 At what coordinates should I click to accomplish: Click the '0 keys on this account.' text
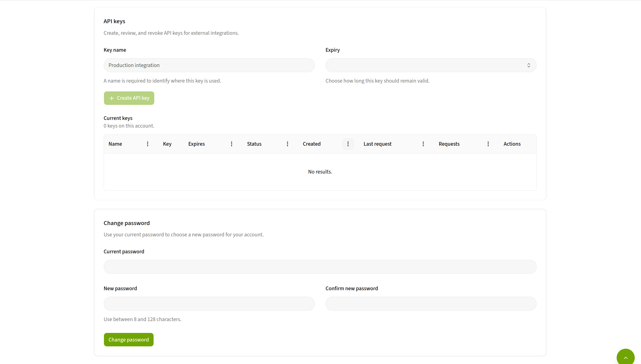click(129, 126)
